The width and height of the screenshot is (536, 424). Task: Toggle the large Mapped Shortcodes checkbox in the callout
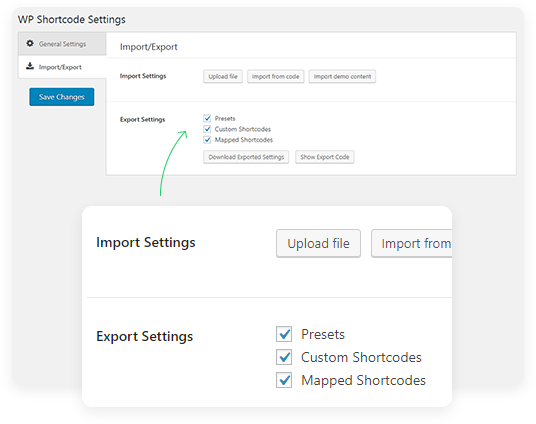(284, 380)
